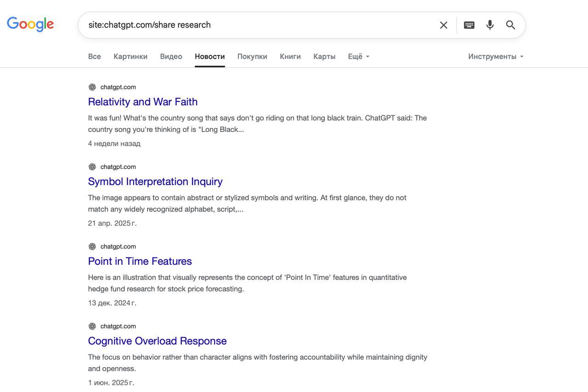This screenshot has width=588, height=392.
Task: Open the on-screen keyboard icon
Action: [x=469, y=25]
